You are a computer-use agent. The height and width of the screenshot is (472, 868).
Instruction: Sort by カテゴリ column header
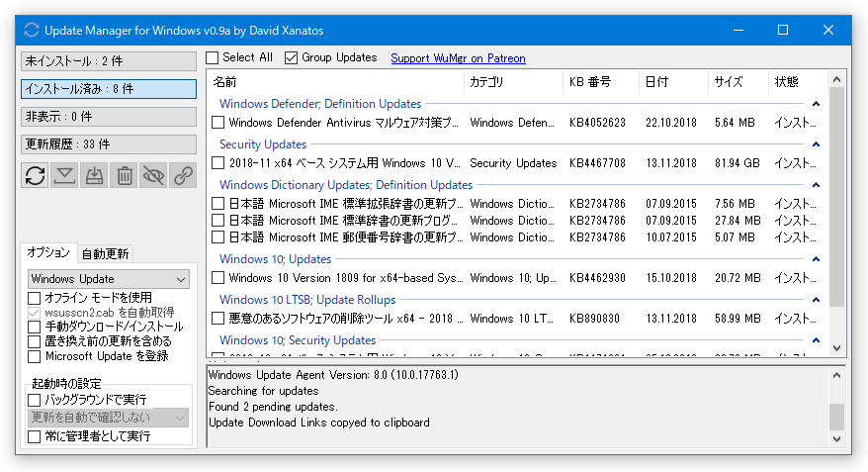(x=514, y=82)
